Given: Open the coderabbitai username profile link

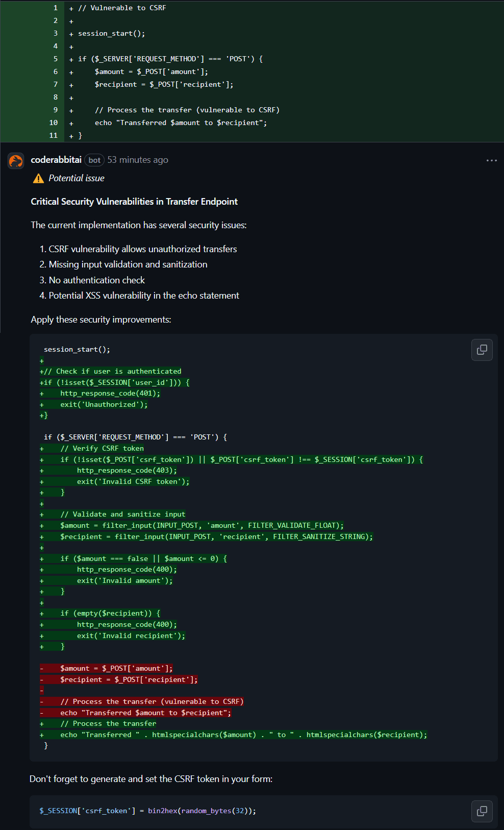Looking at the screenshot, I should [x=56, y=160].
